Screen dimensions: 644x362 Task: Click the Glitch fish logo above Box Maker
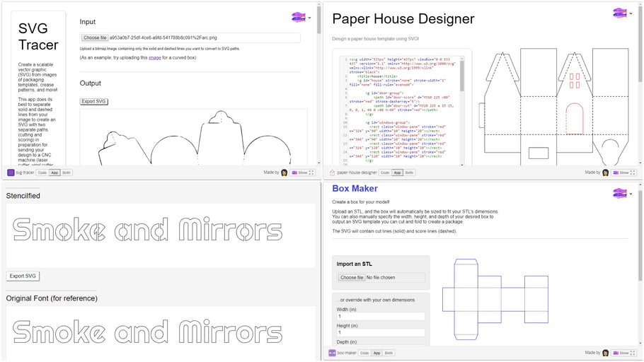(620, 193)
